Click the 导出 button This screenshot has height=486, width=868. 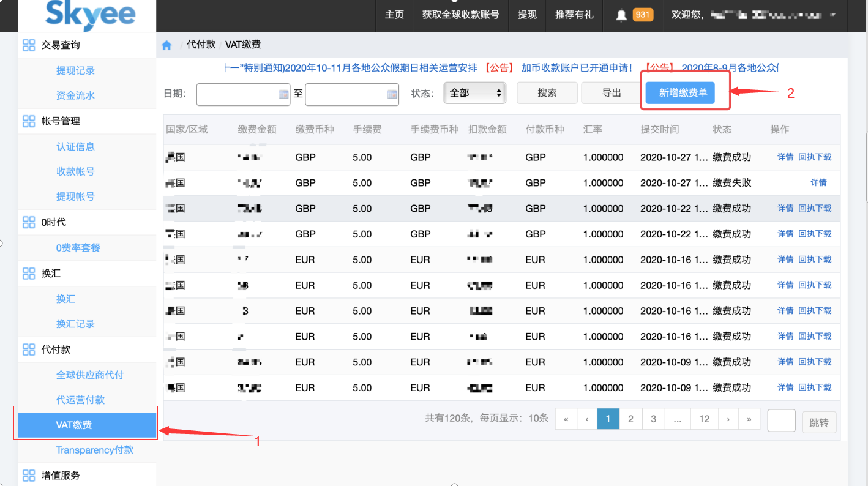pyautogui.click(x=612, y=93)
